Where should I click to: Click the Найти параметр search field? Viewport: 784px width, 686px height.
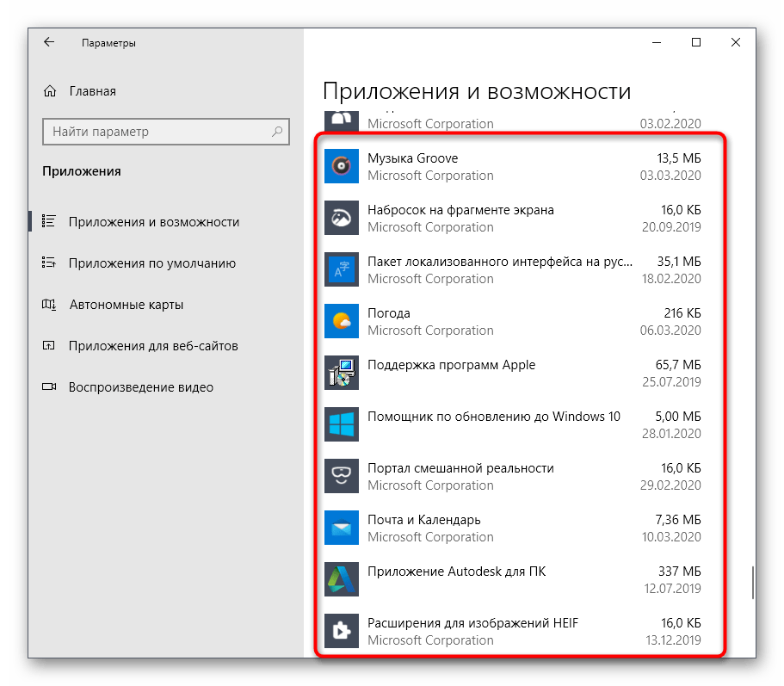[155, 132]
